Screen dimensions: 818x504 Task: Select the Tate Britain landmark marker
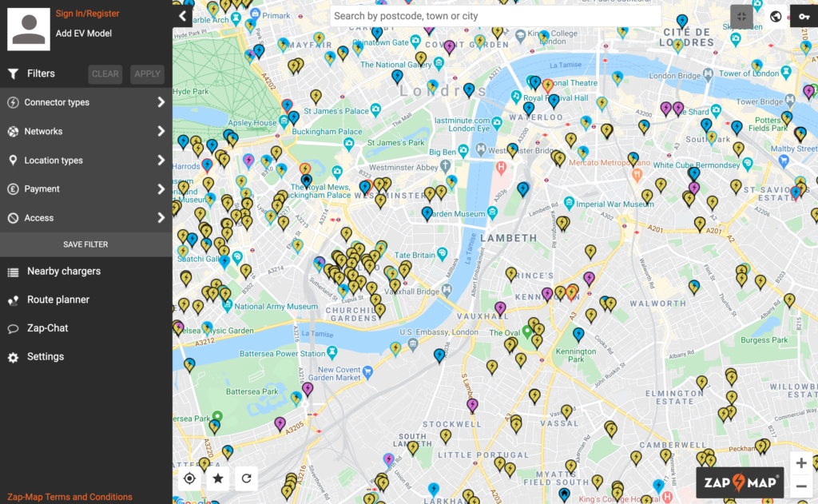[x=443, y=254]
